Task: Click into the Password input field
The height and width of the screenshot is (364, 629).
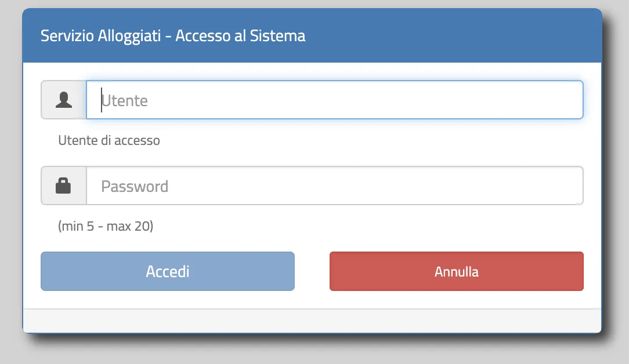Action: click(x=334, y=186)
